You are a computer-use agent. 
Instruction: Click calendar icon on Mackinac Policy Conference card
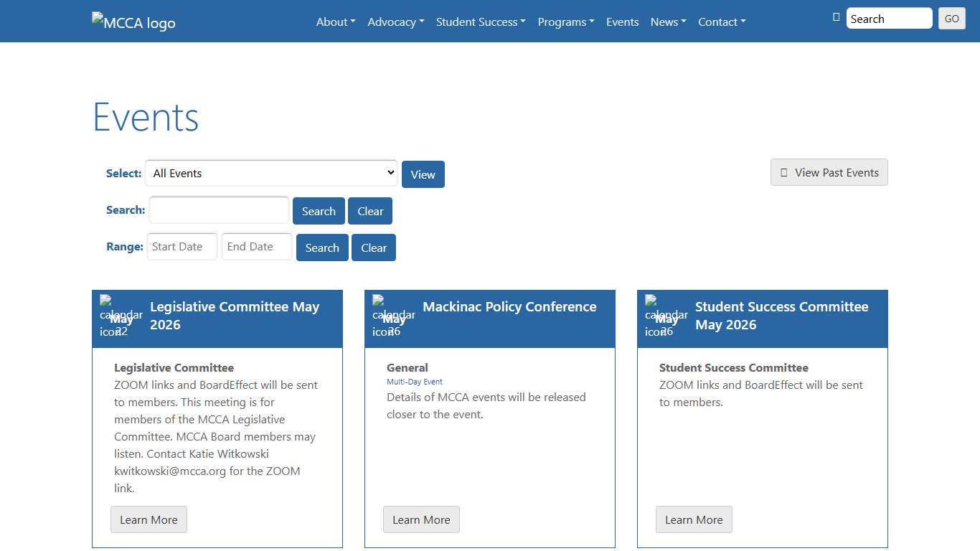pyautogui.click(x=393, y=316)
